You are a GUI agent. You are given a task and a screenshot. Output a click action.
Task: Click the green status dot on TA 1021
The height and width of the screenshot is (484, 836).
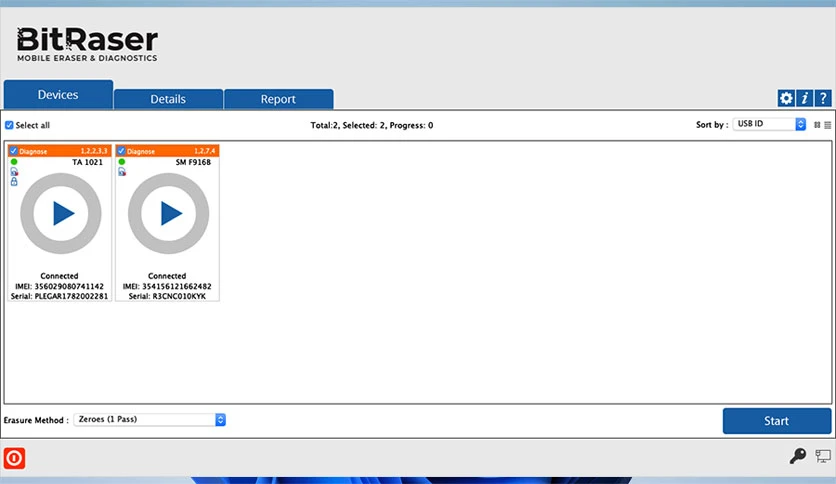click(x=14, y=162)
